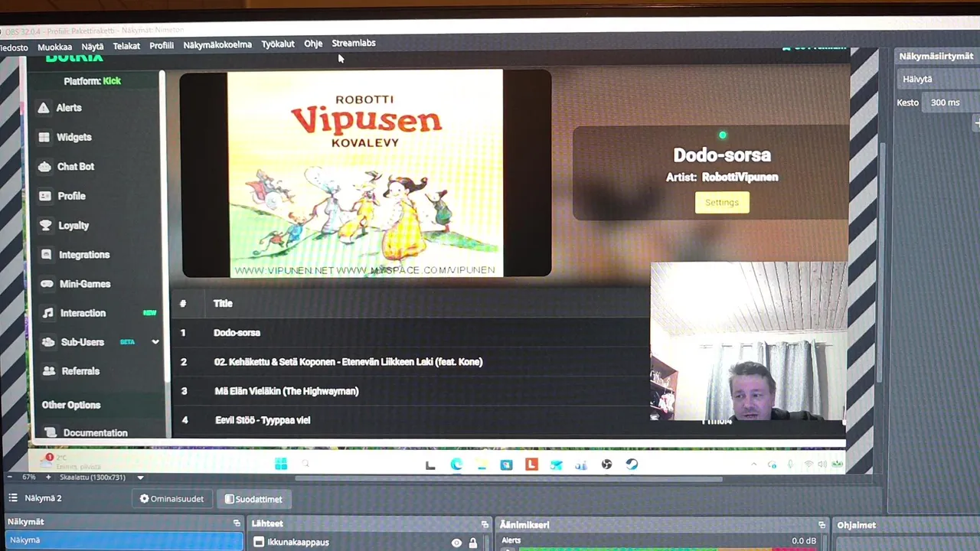This screenshot has height=551, width=980.
Task: Click the Chat Bot robot icon
Action: pos(44,166)
